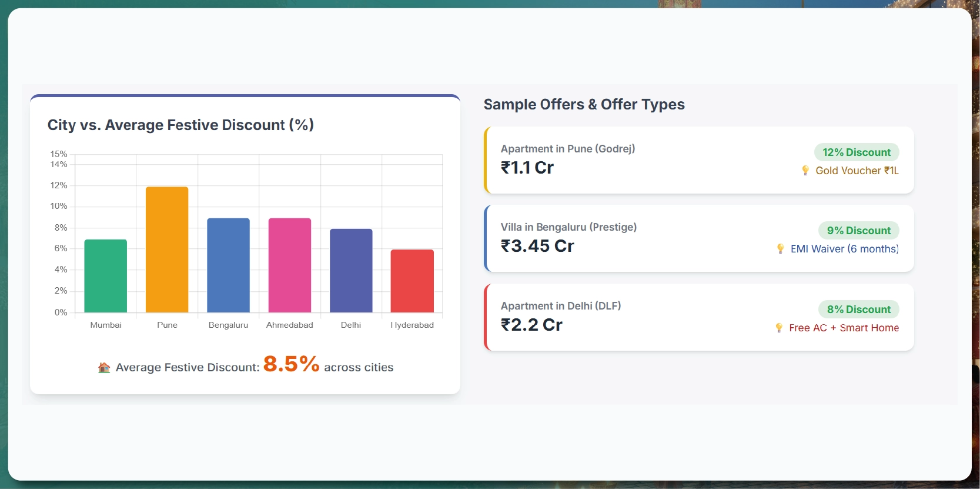Click the red Hyderabad bar
Screen dimensions: 980x489
412,281
